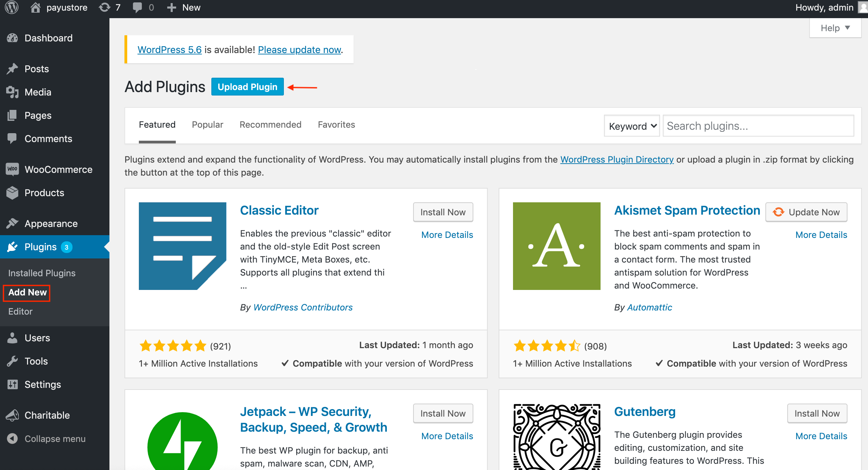Viewport: 868px width, 470px height.
Task: Click the Tools wrench icon
Action: click(x=12, y=361)
